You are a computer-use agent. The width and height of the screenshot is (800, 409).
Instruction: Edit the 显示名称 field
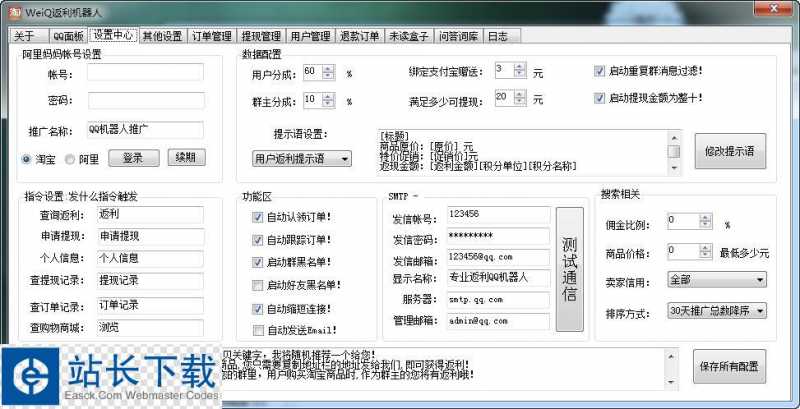pyautogui.click(x=498, y=278)
